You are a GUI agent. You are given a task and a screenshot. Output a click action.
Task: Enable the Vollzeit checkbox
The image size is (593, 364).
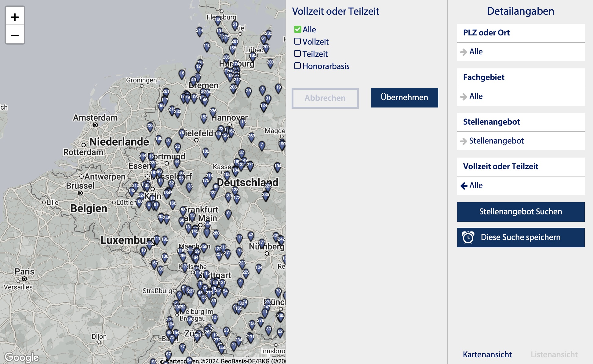pos(297,42)
